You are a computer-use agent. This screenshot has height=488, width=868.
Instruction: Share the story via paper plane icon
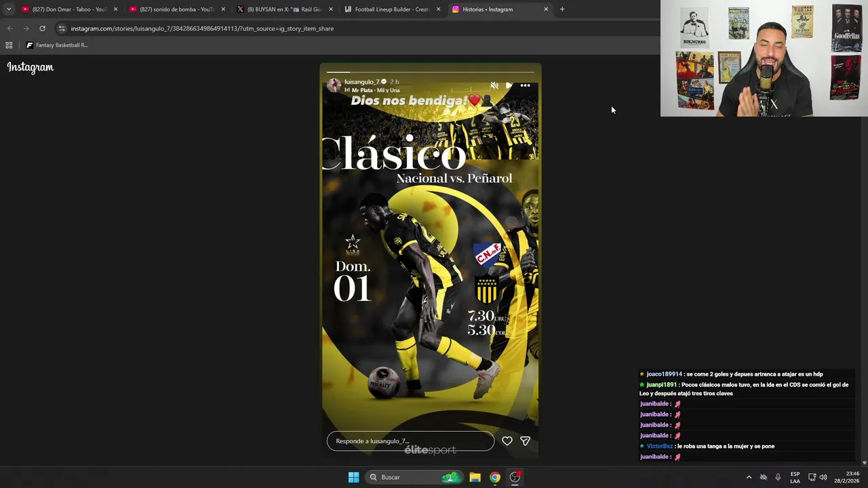tap(525, 441)
